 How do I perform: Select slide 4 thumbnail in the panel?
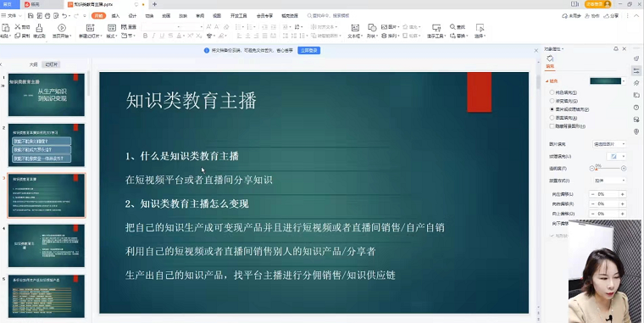(x=47, y=245)
